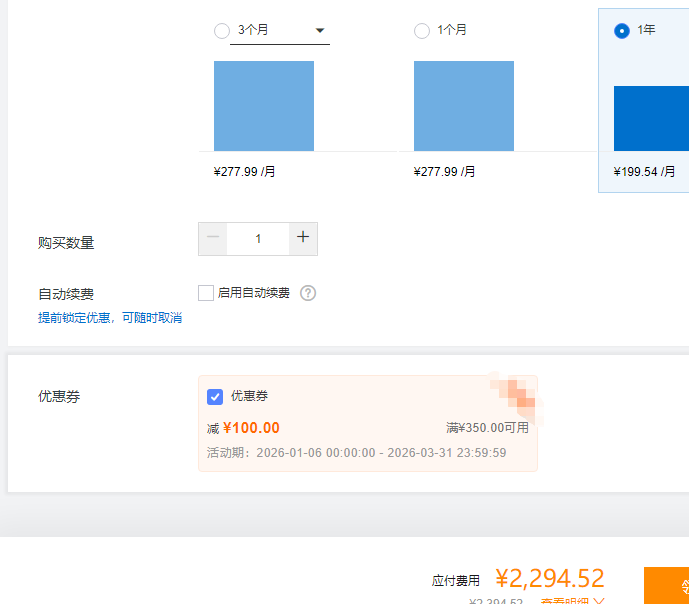The width and height of the screenshot is (689, 604).
Task: Click the orange purchase button
Action: click(x=666, y=585)
